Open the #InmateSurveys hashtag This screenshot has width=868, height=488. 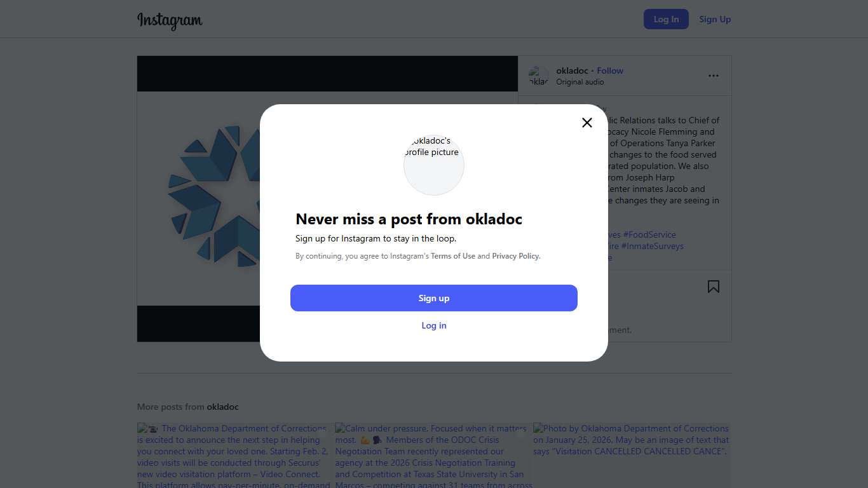(653, 246)
